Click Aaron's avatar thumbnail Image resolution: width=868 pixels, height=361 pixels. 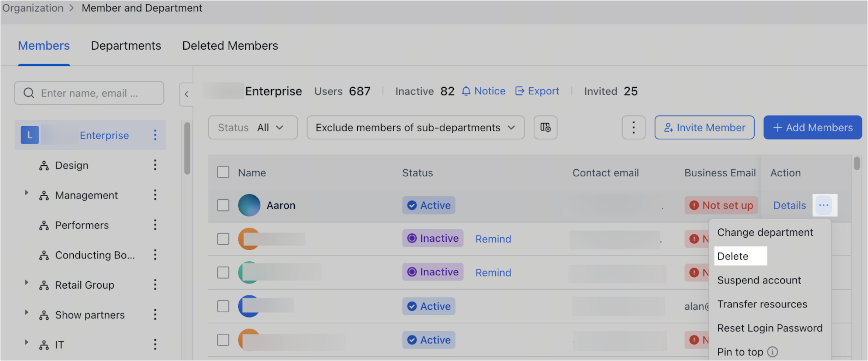coord(249,205)
